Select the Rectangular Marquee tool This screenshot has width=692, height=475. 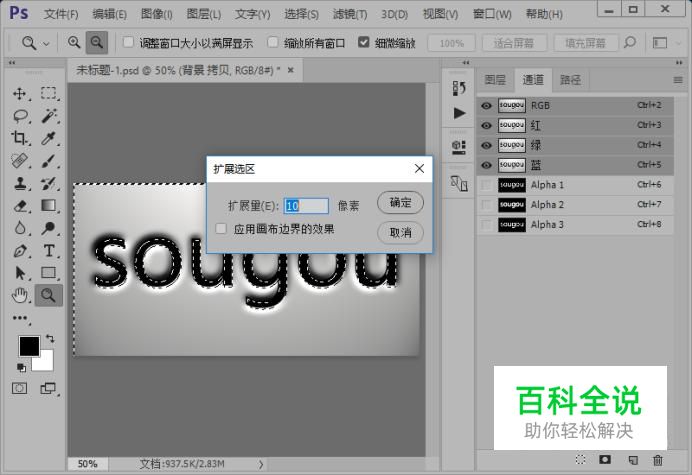49,94
